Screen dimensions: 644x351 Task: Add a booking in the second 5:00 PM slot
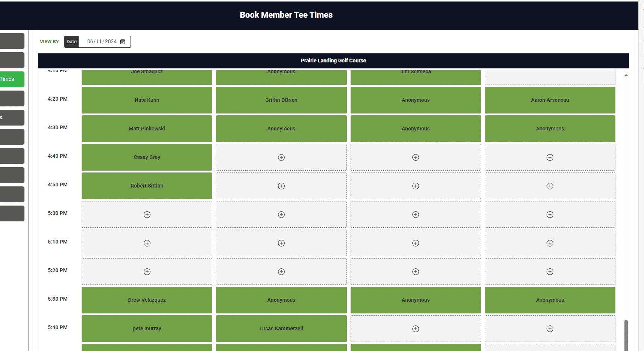[x=281, y=214]
